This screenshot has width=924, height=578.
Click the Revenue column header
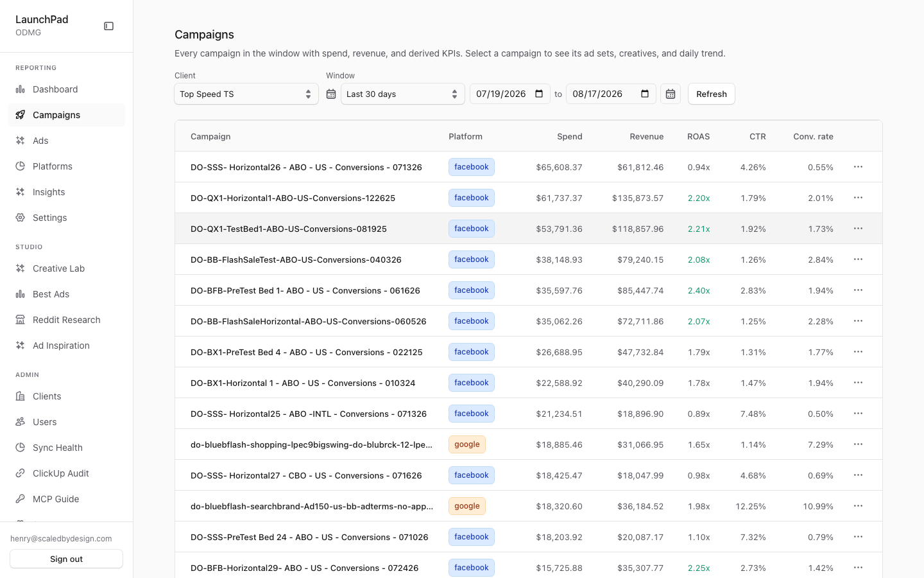(x=647, y=136)
